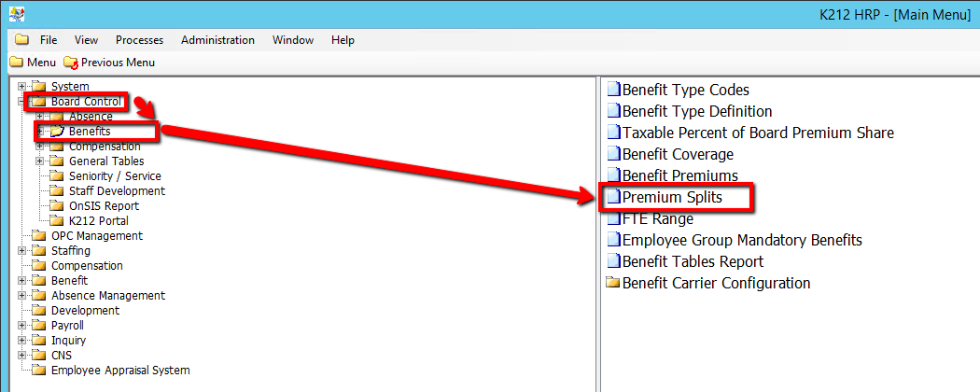The height and width of the screenshot is (392, 980).
Task: Open the Premium Splits item
Action: click(x=672, y=198)
